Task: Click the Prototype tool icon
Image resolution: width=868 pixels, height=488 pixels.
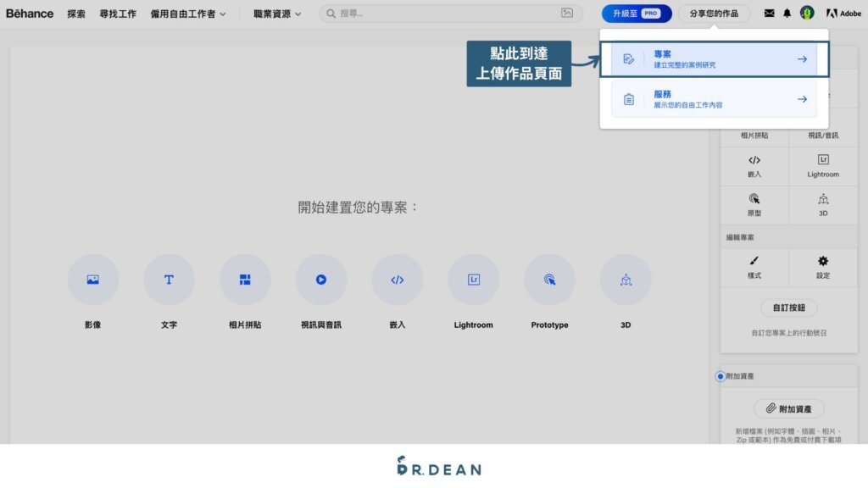Action: (x=549, y=279)
